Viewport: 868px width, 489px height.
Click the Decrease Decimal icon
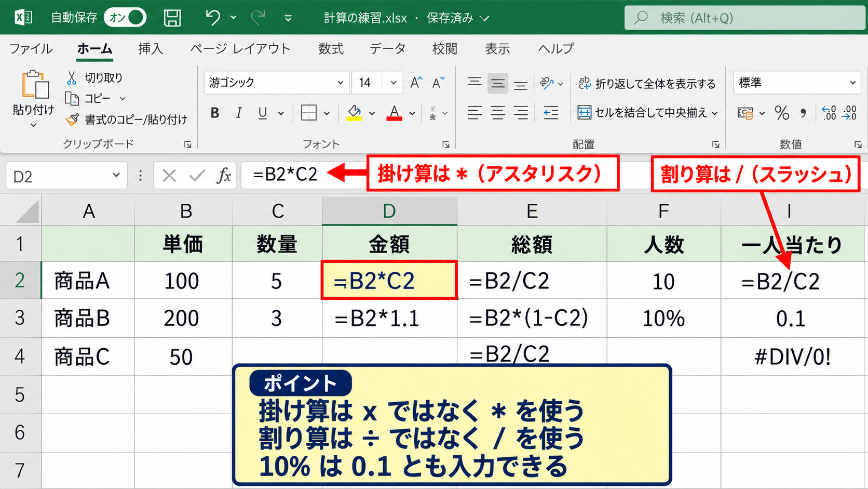click(850, 113)
